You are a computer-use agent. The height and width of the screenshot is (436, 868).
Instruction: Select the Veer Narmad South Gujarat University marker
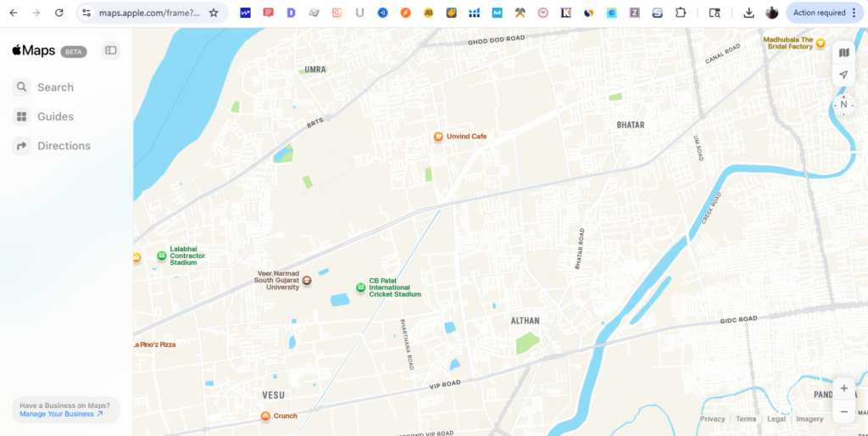tap(307, 281)
